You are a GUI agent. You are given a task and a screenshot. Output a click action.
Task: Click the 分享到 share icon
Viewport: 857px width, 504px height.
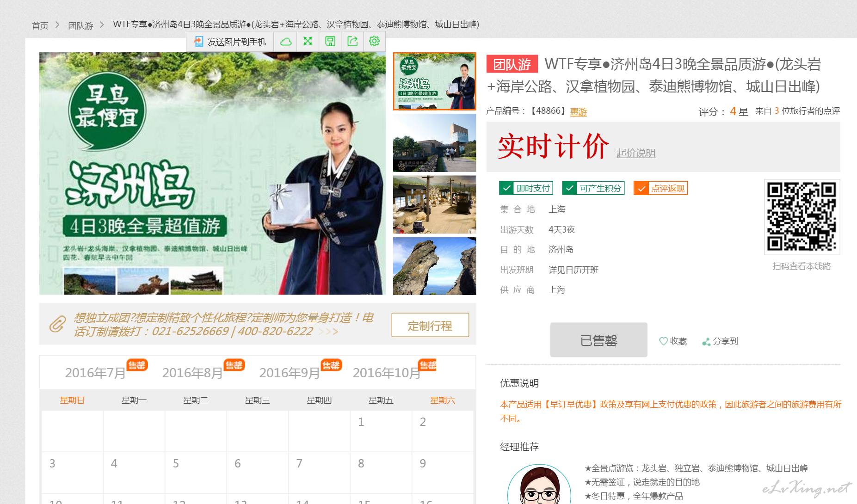706,342
